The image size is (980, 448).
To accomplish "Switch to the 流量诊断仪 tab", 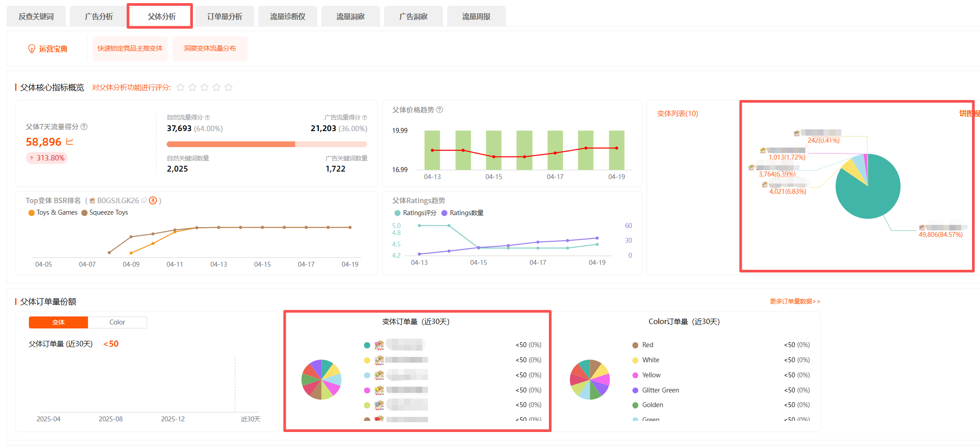I will [x=288, y=16].
